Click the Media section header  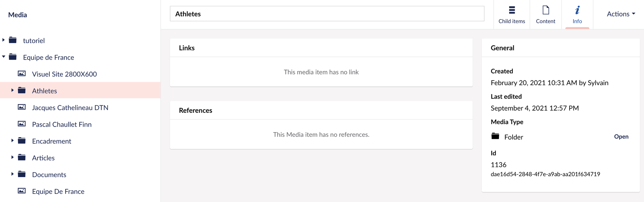click(18, 15)
